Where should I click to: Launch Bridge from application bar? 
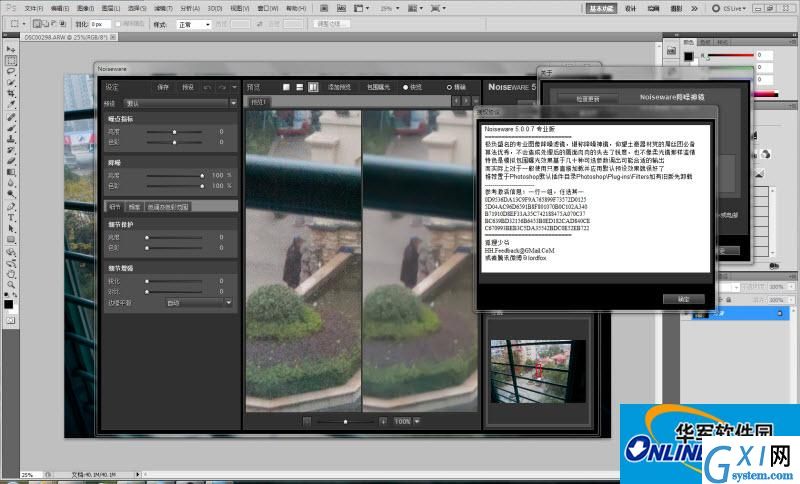point(324,8)
